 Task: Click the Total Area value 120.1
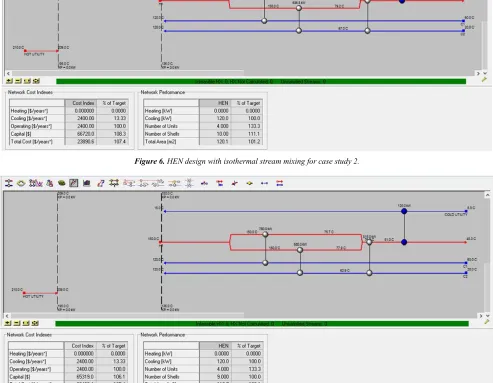(x=215, y=142)
